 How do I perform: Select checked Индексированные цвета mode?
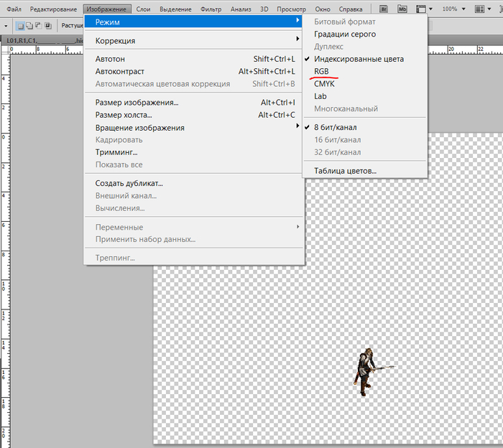point(359,59)
